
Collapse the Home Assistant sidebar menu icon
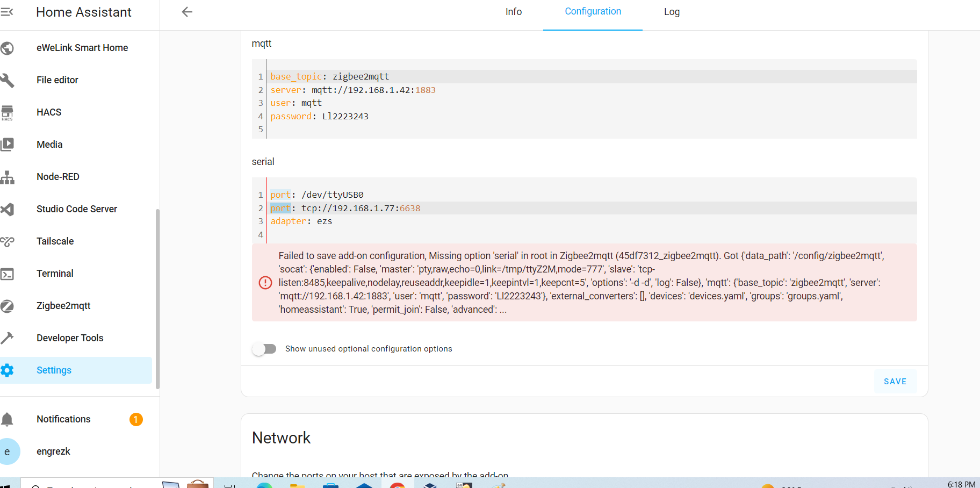(7, 12)
